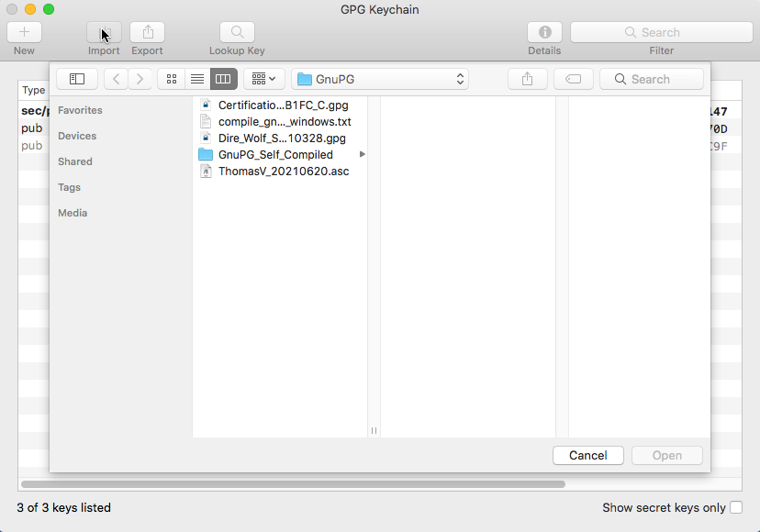Screen dimensions: 760x532
Task: Go forward in file dialog
Action: click(x=140, y=79)
